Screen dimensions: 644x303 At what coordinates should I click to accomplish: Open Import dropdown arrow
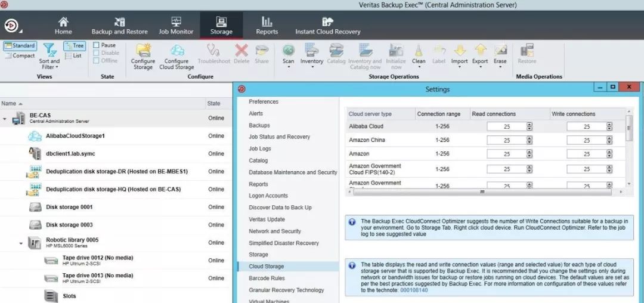(459, 67)
